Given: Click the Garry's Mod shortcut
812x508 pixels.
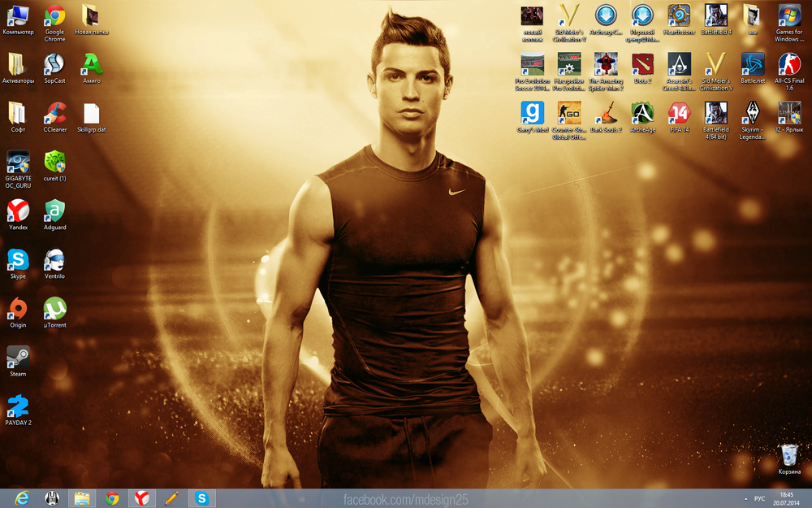Looking at the screenshot, I should coord(532,114).
